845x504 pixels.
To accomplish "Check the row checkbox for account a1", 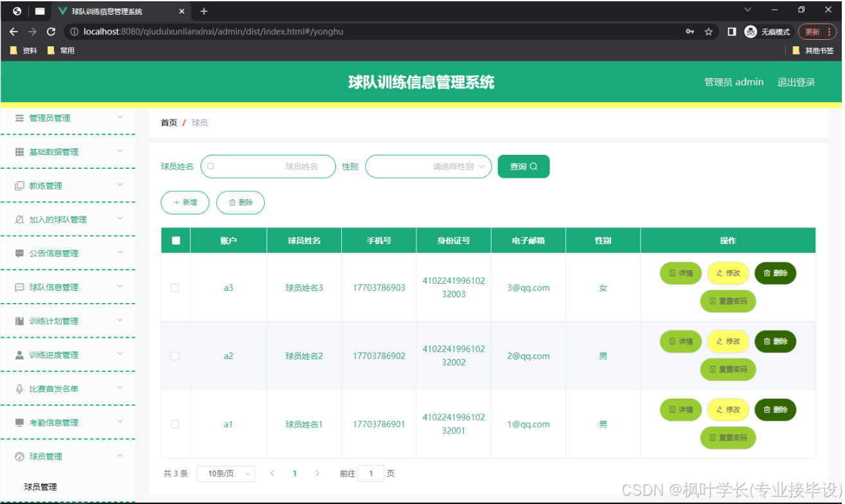I will click(175, 424).
